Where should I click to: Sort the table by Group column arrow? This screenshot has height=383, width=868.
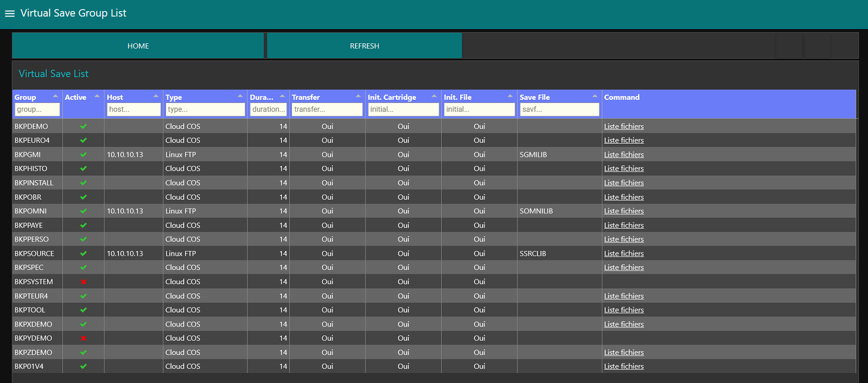pyautogui.click(x=56, y=96)
